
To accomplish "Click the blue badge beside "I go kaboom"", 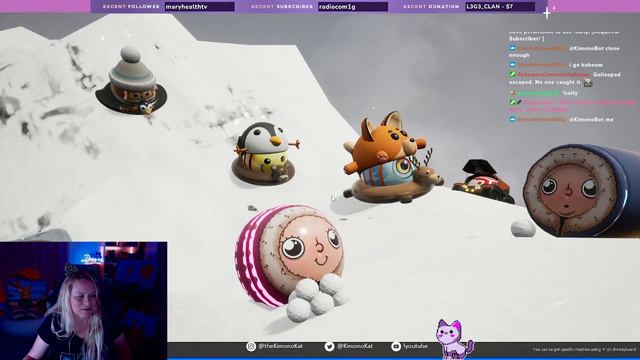I will (513, 65).
